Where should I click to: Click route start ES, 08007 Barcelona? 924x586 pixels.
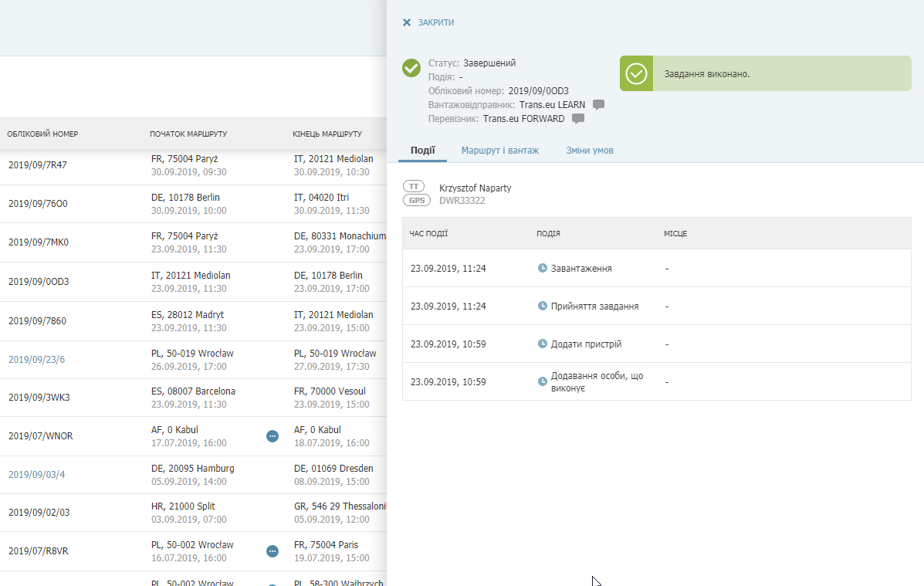pyautogui.click(x=193, y=391)
